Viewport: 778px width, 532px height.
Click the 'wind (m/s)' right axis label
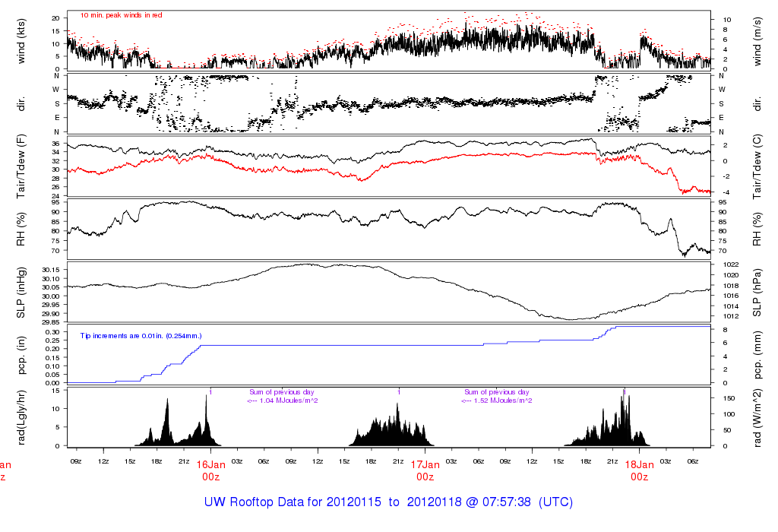757,41
